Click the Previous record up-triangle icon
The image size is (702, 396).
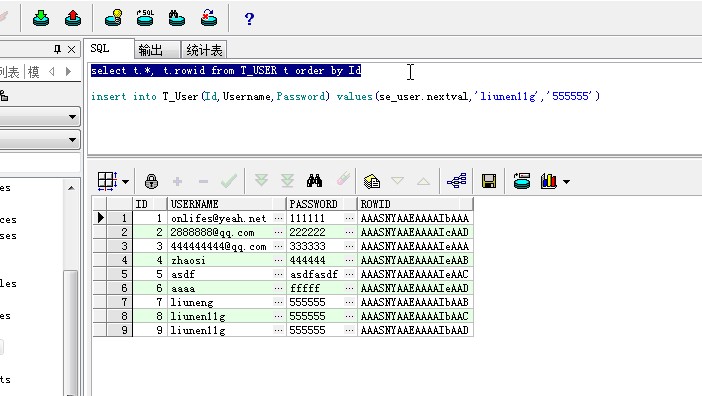[423, 181]
